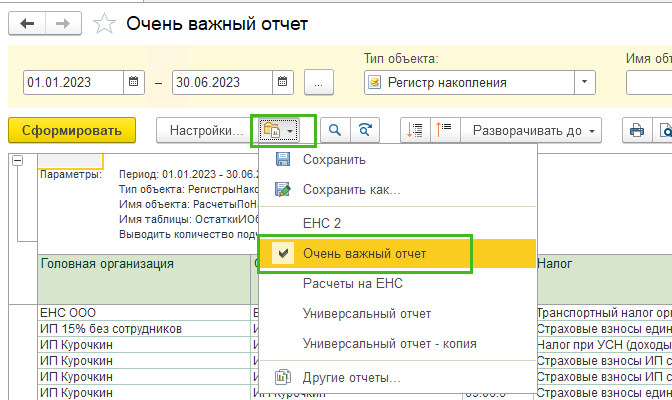Viewport: 672px width, 400px height.
Task: Select checked Очень важный отчет variant
Action: click(x=398, y=253)
